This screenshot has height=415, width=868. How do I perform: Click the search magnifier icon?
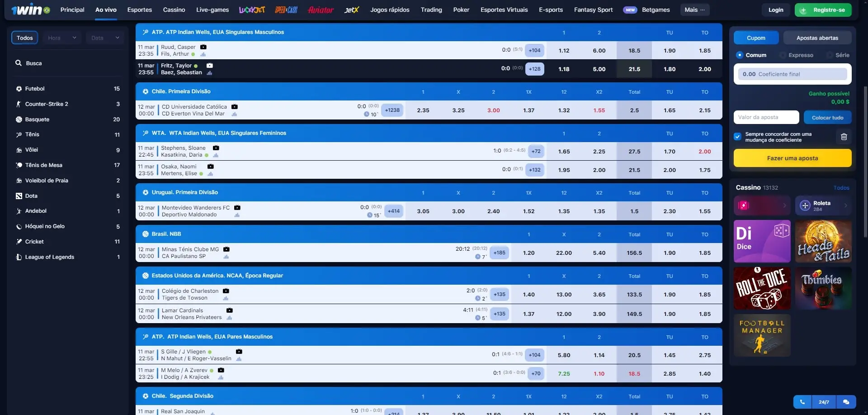click(x=19, y=63)
